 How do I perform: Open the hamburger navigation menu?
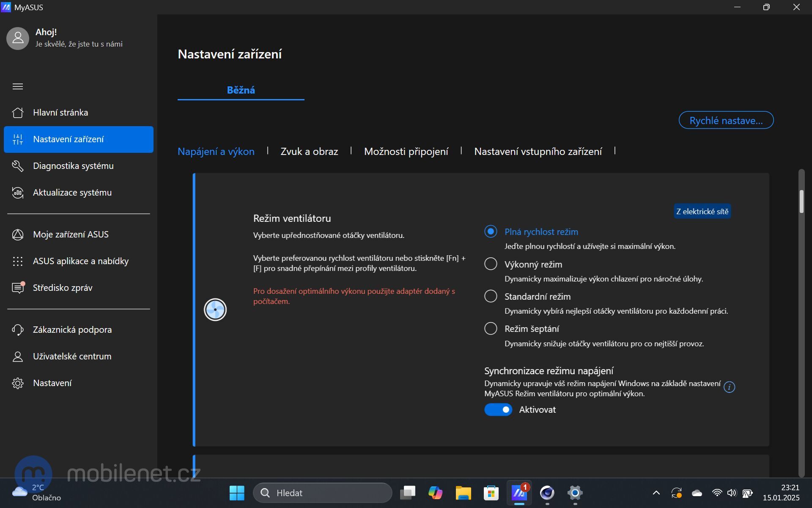(18, 86)
